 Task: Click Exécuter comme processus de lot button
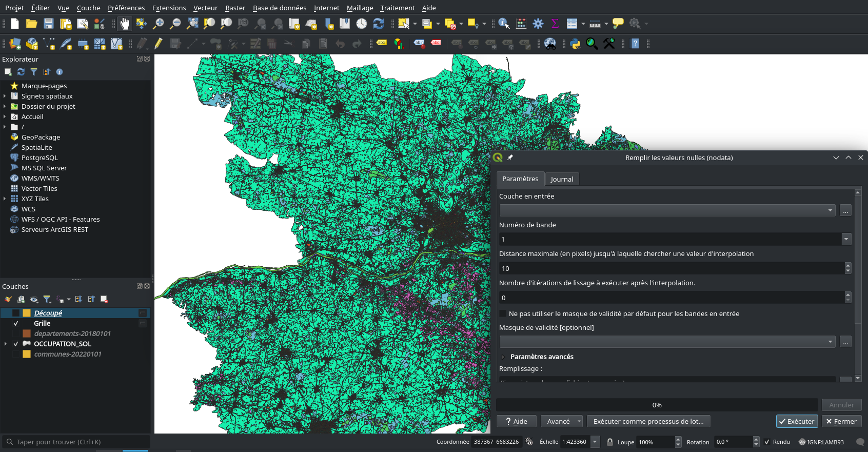[648, 421]
